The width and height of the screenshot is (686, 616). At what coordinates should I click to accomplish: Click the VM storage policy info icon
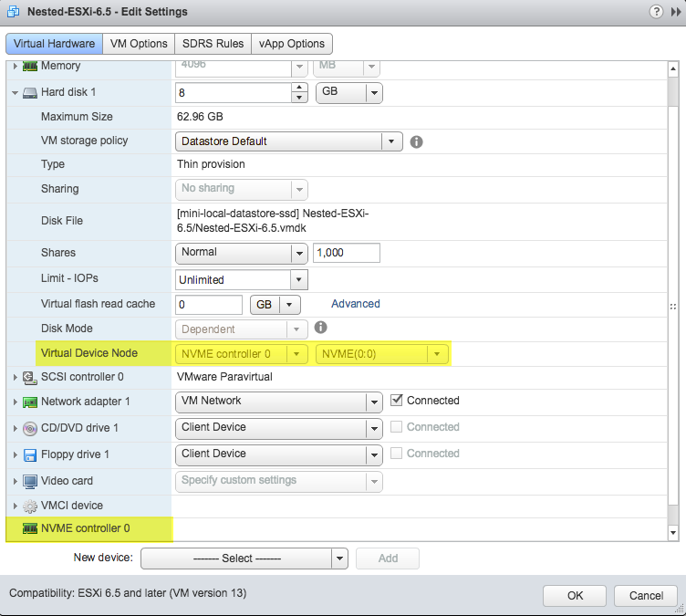click(x=416, y=141)
